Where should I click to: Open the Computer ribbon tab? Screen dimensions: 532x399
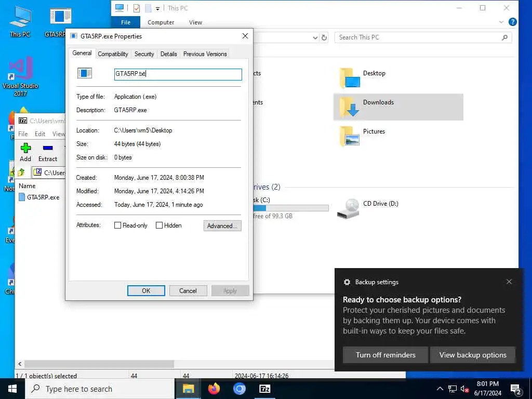(161, 22)
